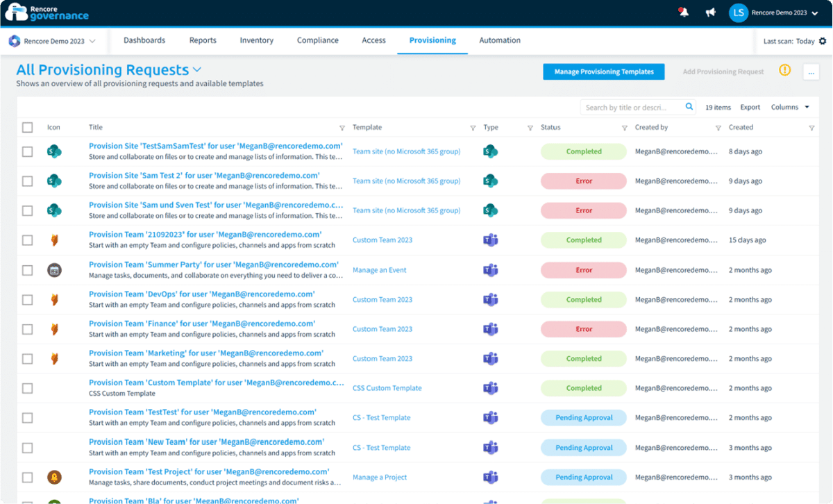Open the ellipsis more options menu

tap(811, 72)
